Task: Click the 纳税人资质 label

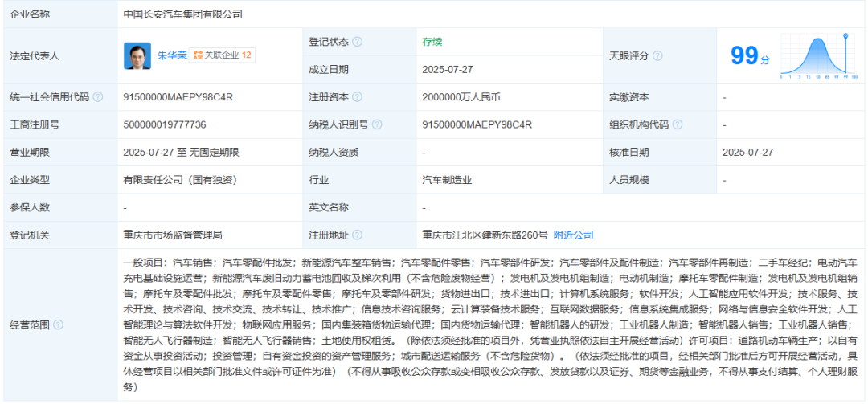Action: [x=334, y=152]
